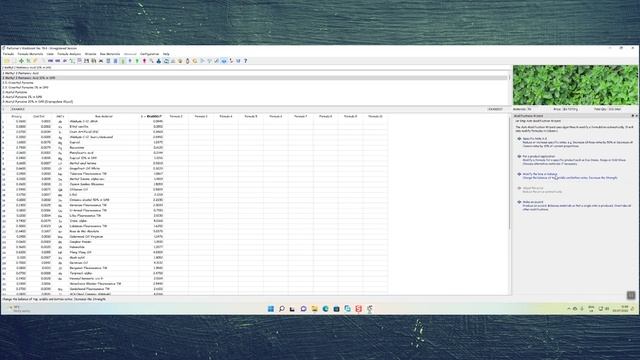
Task: Choose the Make an accord wizard
Action: [533, 202]
